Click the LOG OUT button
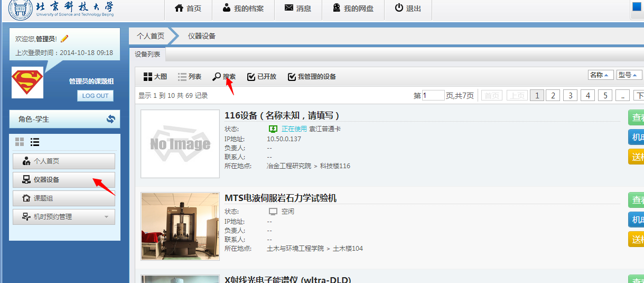Viewport: 644px width, 283px height. (95, 96)
